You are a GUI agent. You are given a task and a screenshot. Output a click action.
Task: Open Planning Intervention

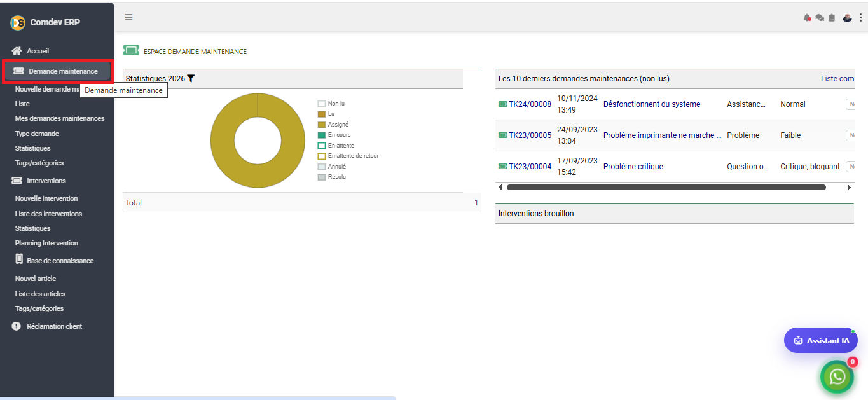click(x=46, y=243)
